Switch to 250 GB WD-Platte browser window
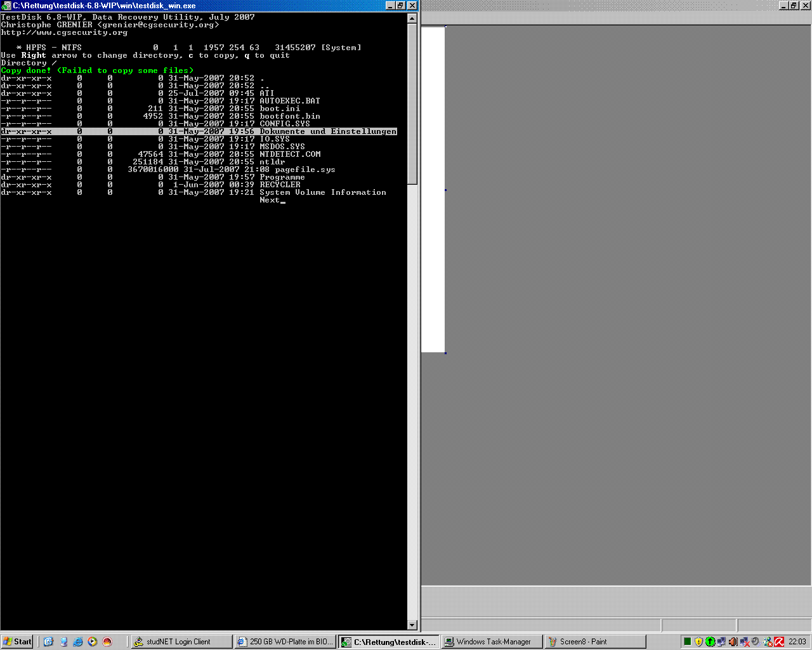812x650 pixels. coord(285,642)
